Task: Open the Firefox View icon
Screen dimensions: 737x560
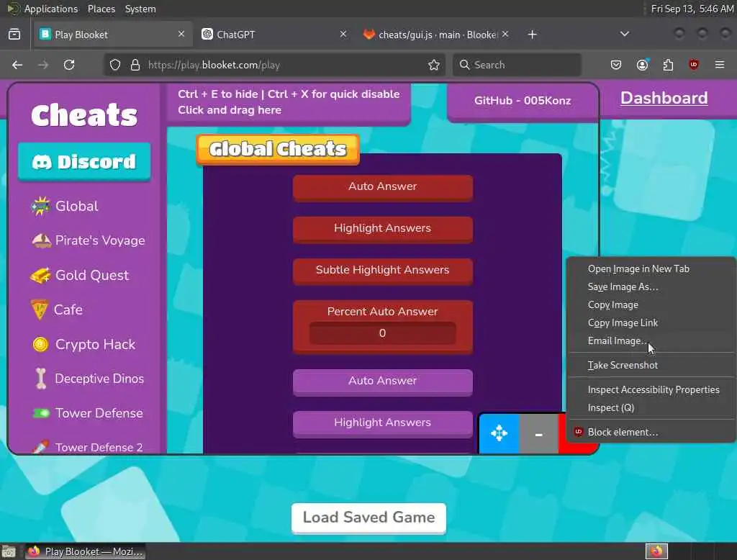Action: tap(14, 35)
